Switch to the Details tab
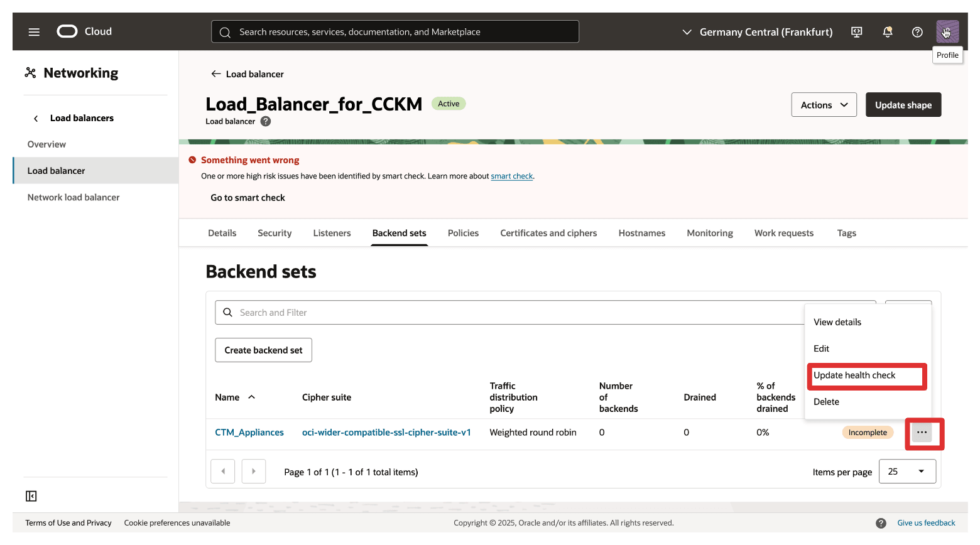 (222, 233)
